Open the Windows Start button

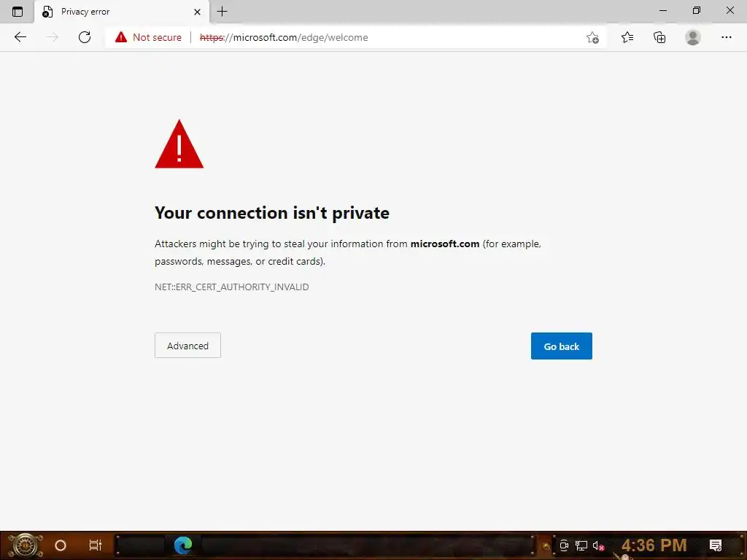point(24,545)
